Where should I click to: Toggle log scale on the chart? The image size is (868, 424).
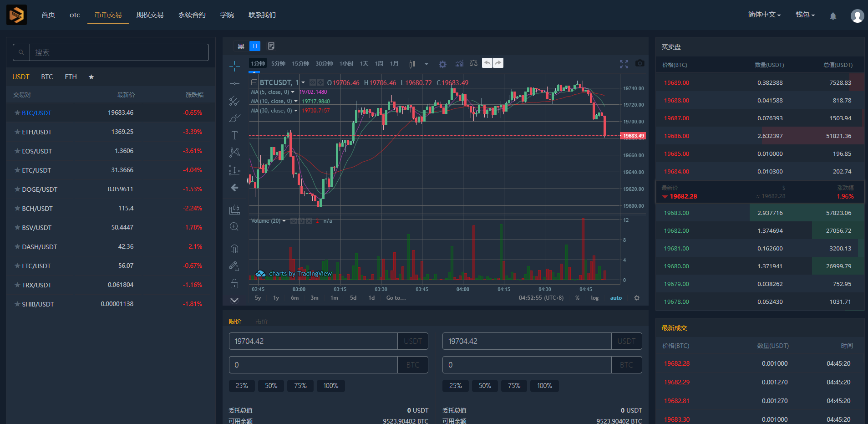coord(594,298)
